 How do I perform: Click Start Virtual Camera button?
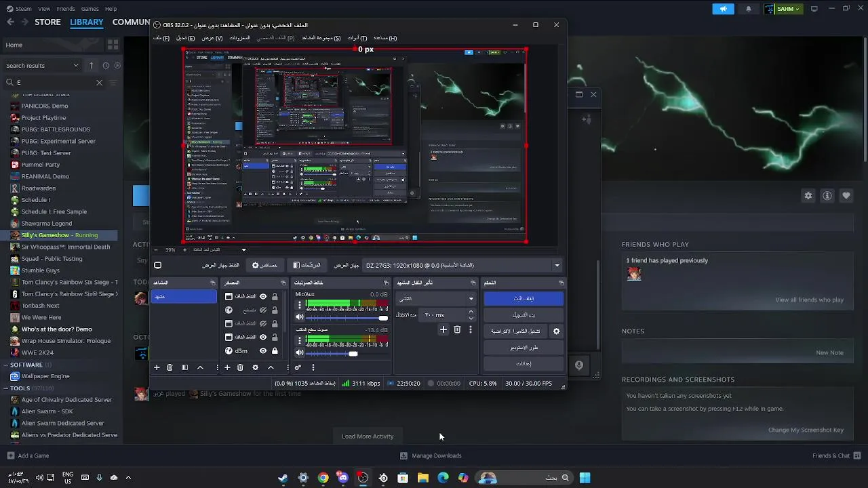click(x=516, y=331)
